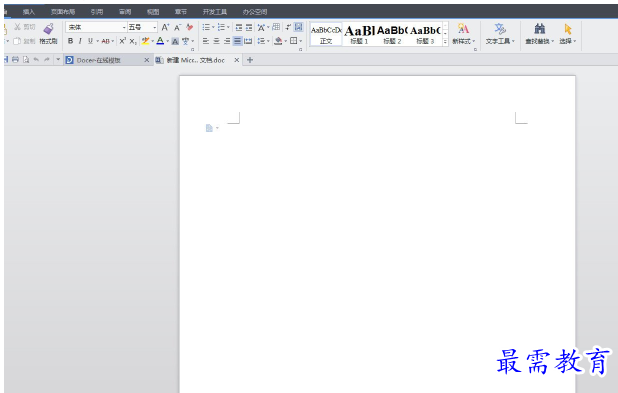This screenshot has height=393, width=618.
Task: Apply the 标题 2 heading style
Action: [x=392, y=34]
